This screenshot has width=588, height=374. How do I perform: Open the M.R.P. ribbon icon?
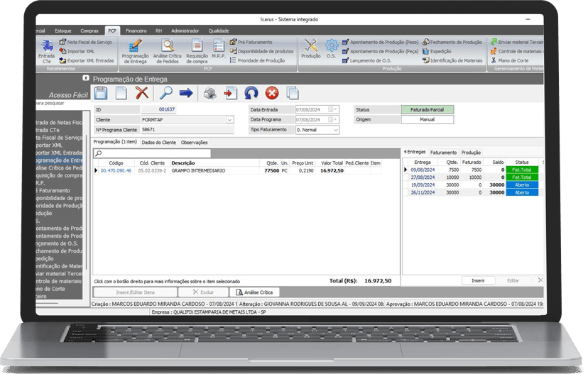219,49
